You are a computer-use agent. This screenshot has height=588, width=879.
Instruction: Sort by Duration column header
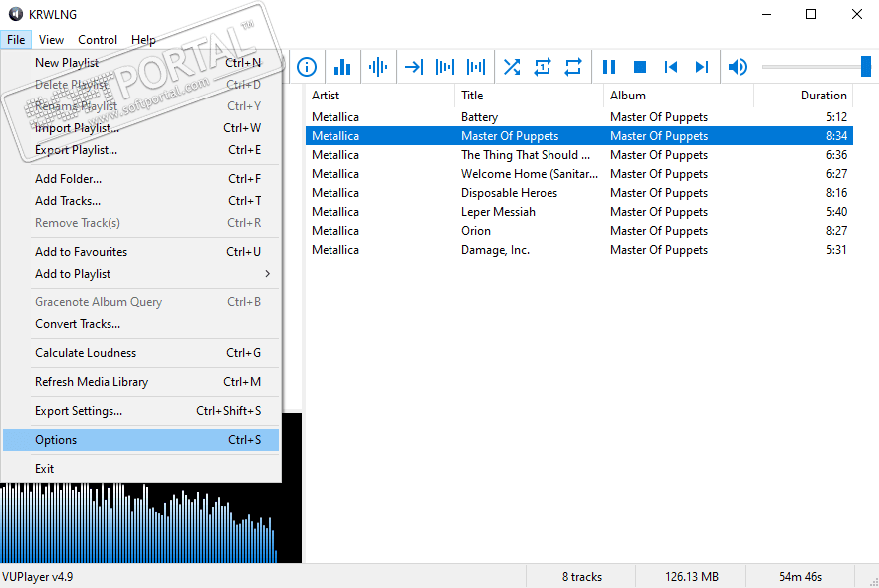pyautogui.click(x=802, y=96)
